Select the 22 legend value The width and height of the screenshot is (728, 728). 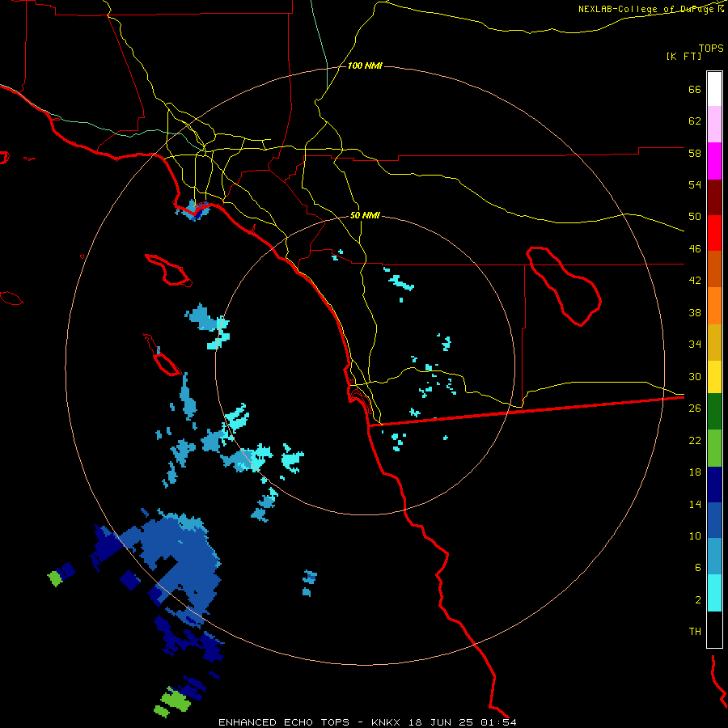click(x=695, y=440)
